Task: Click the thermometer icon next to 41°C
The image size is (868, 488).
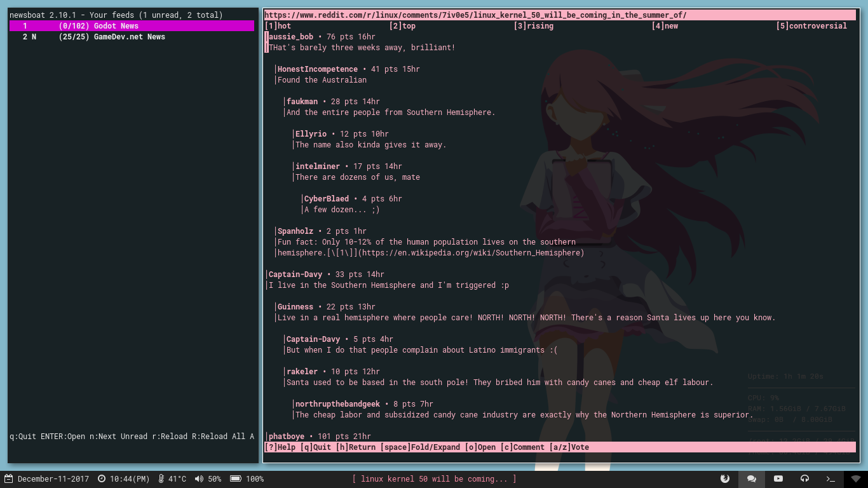Action: tap(161, 478)
